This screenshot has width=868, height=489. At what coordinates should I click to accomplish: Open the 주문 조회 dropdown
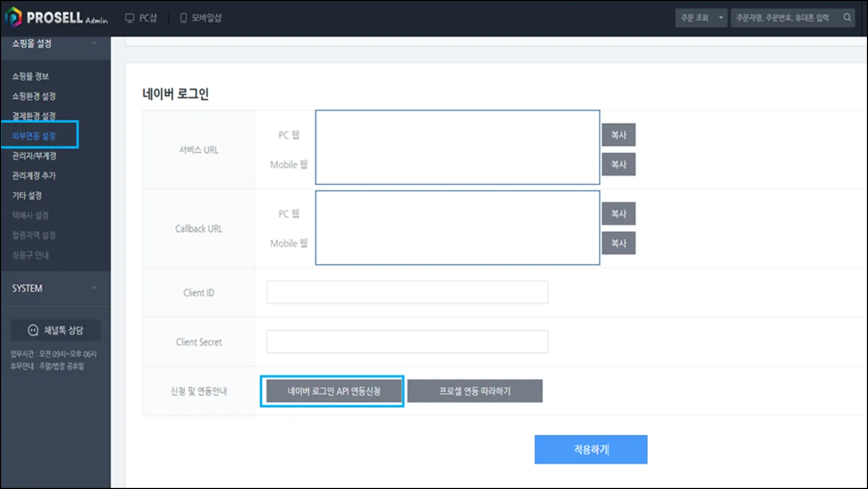pyautogui.click(x=701, y=18)
